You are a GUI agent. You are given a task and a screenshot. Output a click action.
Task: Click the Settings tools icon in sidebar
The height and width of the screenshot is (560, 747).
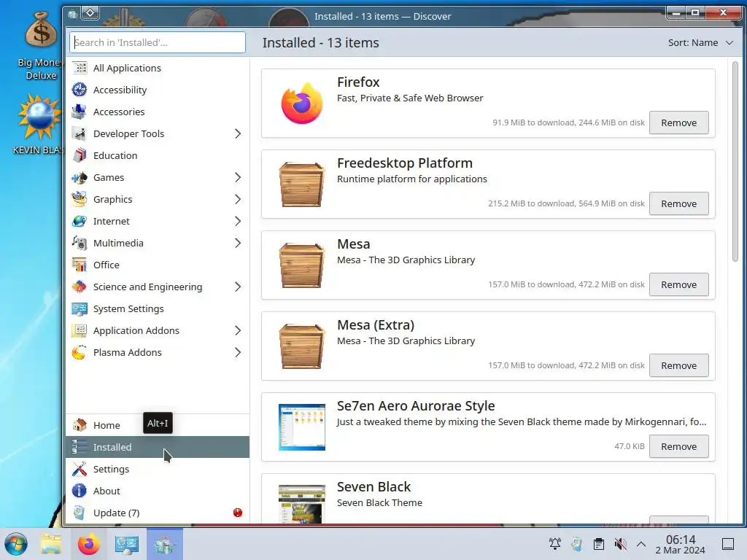[80, 469]
